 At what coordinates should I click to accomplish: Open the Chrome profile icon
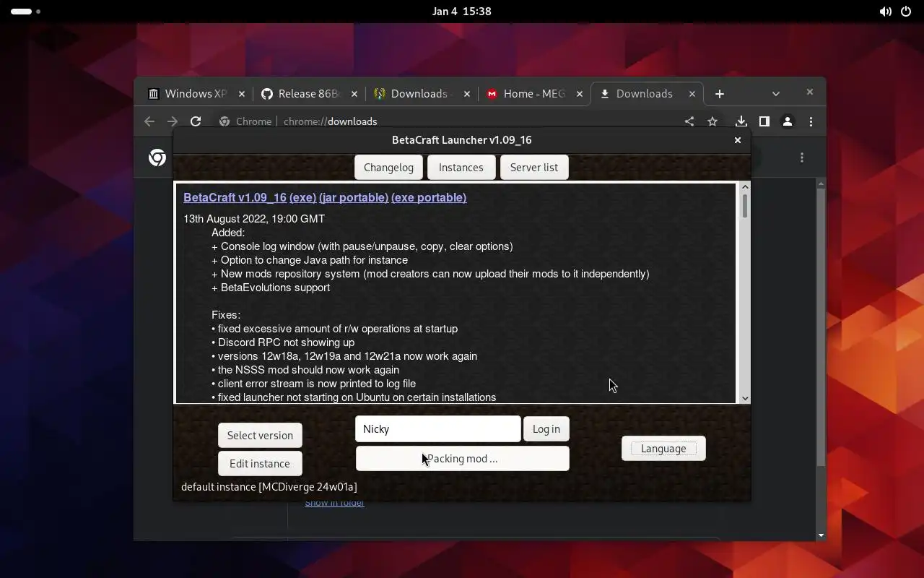tap(788, 121)
